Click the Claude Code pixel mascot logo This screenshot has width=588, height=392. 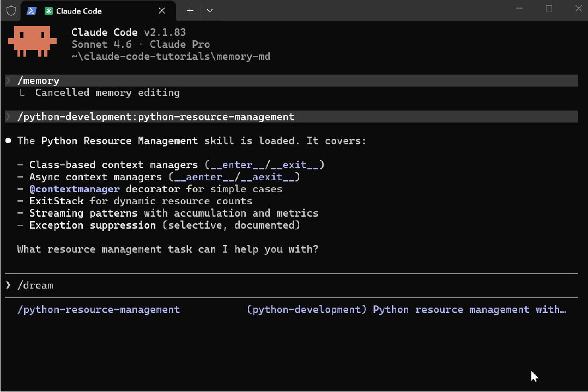click(x=32, y=41)
